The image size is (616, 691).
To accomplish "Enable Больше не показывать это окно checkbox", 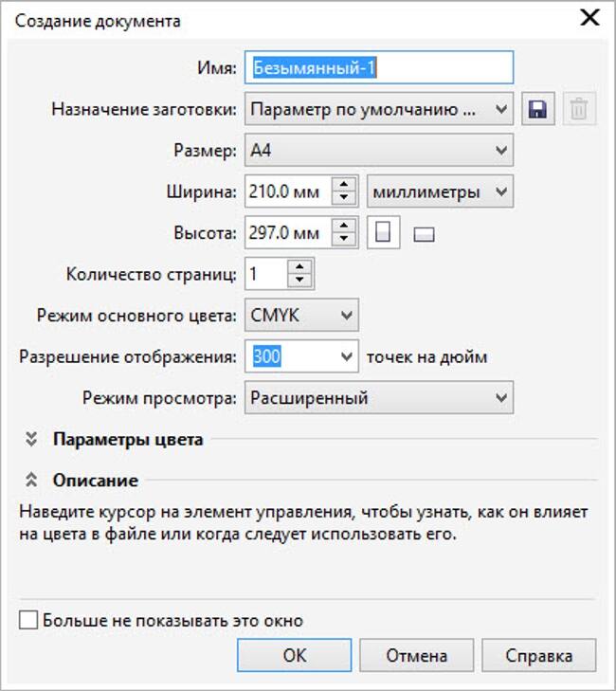I will coord(28,621).
